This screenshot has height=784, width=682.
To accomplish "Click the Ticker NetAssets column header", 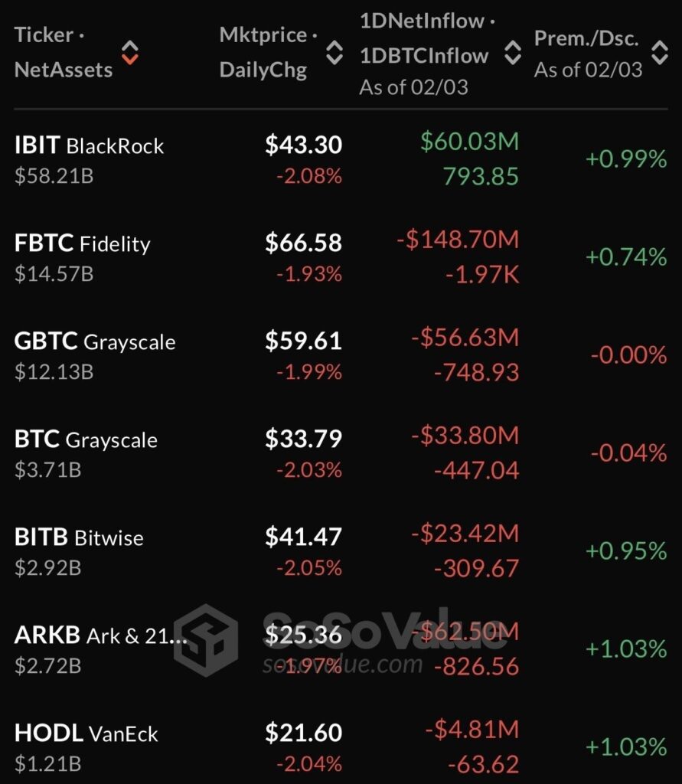I will pos(64,52).
